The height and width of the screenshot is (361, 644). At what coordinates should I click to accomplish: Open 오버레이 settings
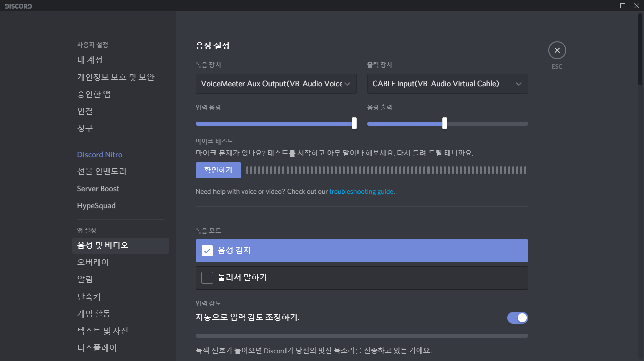(120, 263)
